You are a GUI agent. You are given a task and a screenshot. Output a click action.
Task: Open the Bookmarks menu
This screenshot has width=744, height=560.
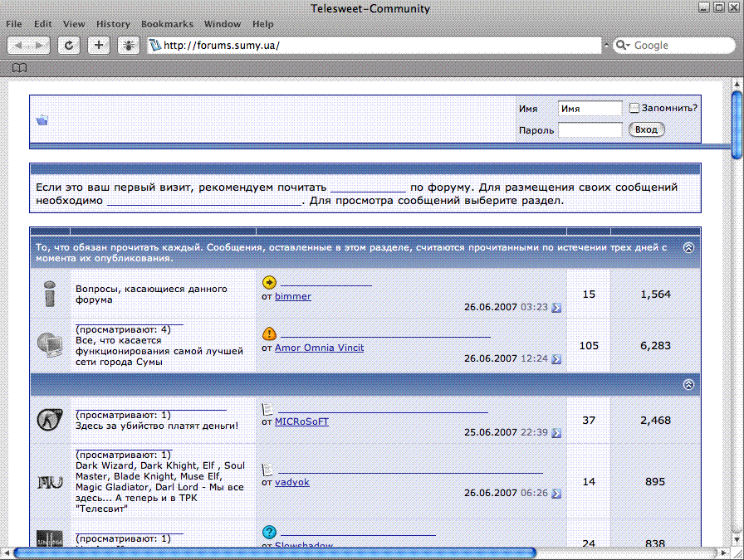(167, 24)
